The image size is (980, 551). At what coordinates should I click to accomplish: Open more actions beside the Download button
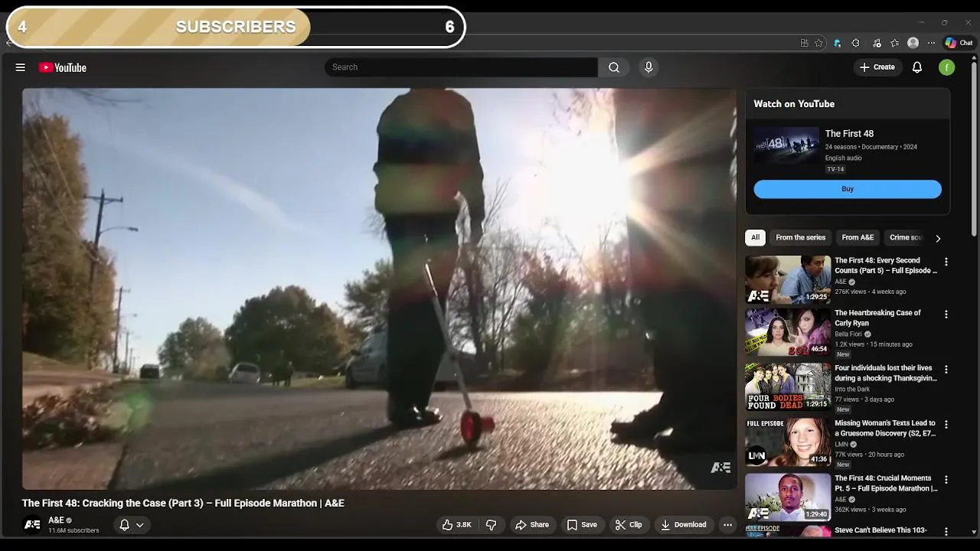pyautogui.click(x=727, y=525)
